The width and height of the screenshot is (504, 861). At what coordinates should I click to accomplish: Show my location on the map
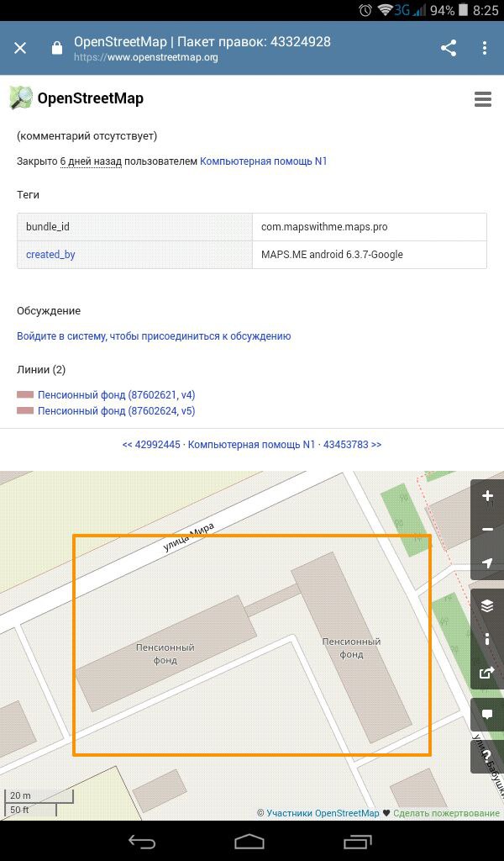[487, 563]
